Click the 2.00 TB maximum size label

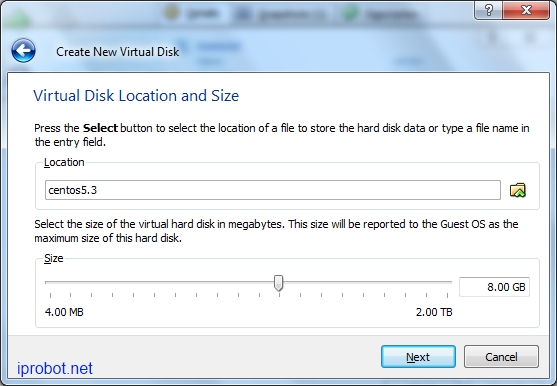[x=434, y=312]
